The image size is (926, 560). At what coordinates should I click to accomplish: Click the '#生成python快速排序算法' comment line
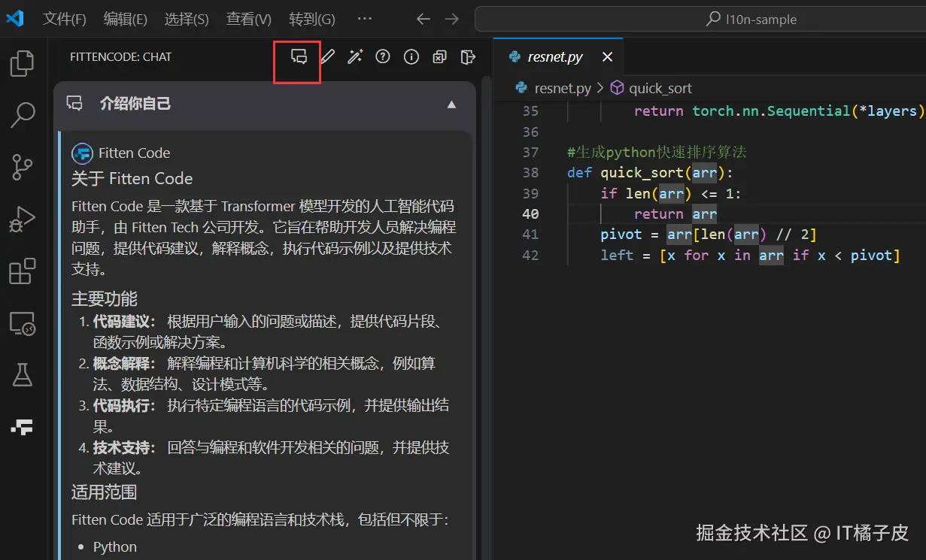point(657,153)
